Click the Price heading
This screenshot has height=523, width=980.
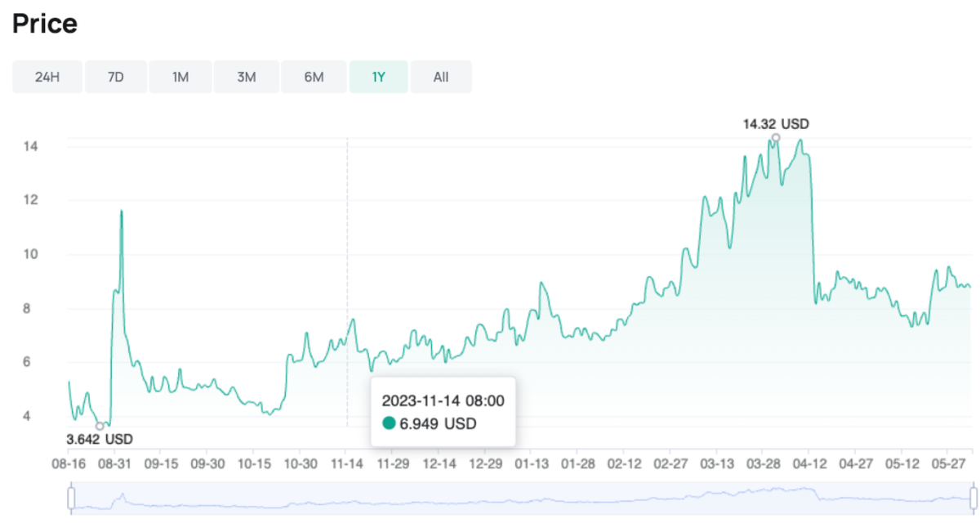pos(45,25)
